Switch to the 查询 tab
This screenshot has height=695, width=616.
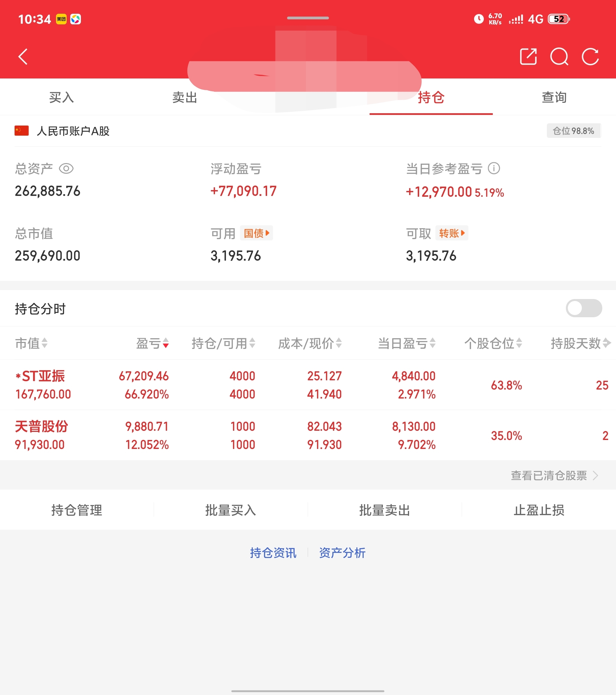click(x=554, y=98)
